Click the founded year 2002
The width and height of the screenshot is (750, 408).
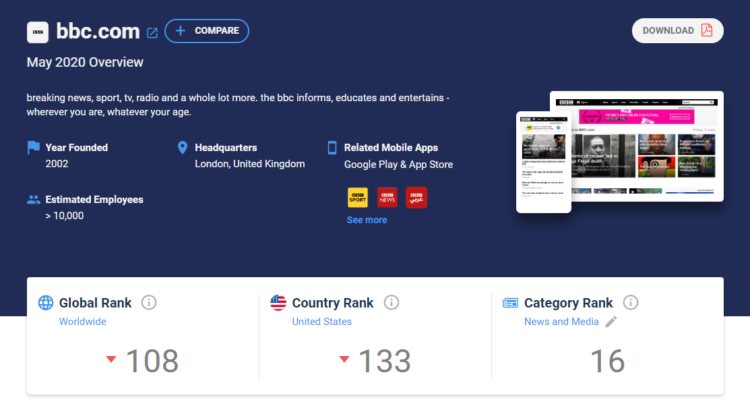tap(57, 164)
